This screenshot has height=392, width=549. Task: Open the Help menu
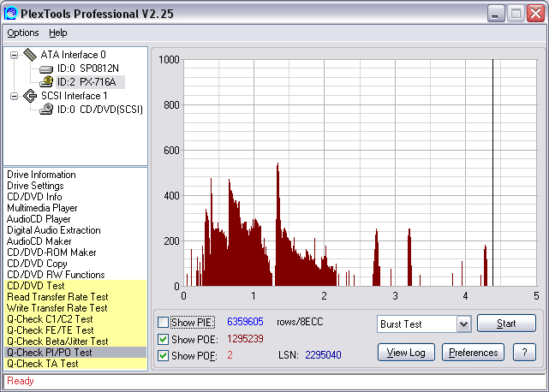[57, 33]
